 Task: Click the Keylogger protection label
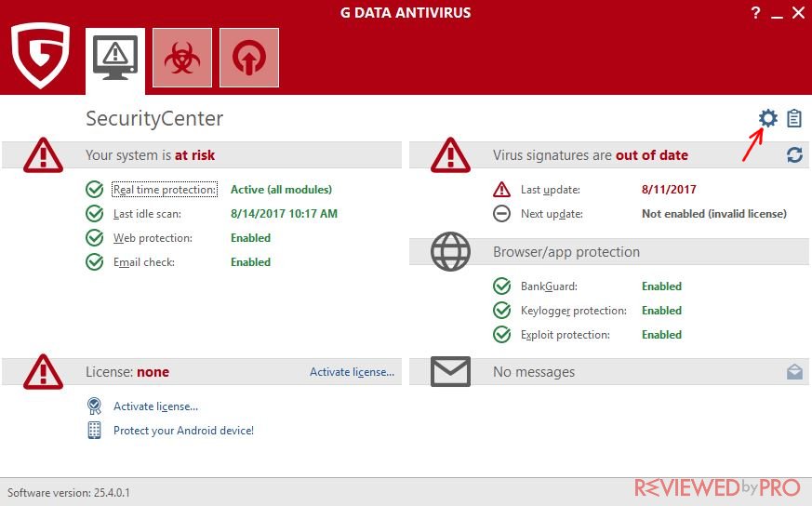[x=573, y=311]
